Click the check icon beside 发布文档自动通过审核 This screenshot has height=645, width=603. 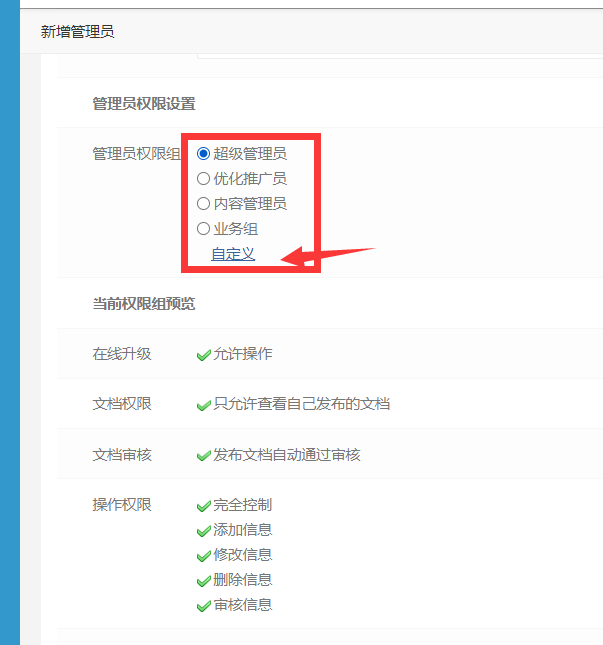click(204, 455)
